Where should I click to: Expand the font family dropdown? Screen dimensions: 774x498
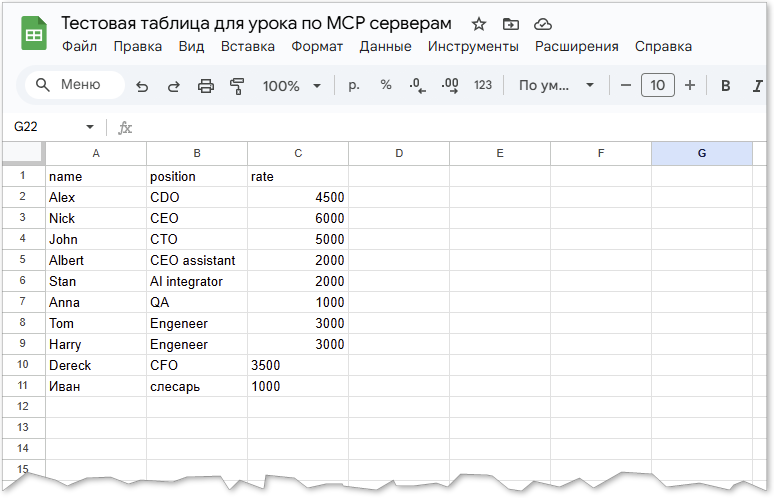pos(557,86)
